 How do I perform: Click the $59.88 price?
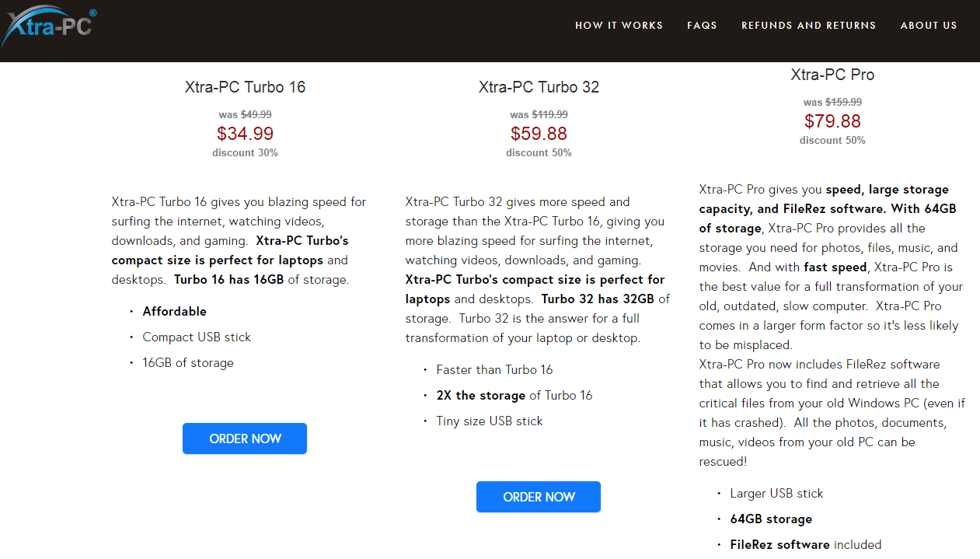point(539,134)
